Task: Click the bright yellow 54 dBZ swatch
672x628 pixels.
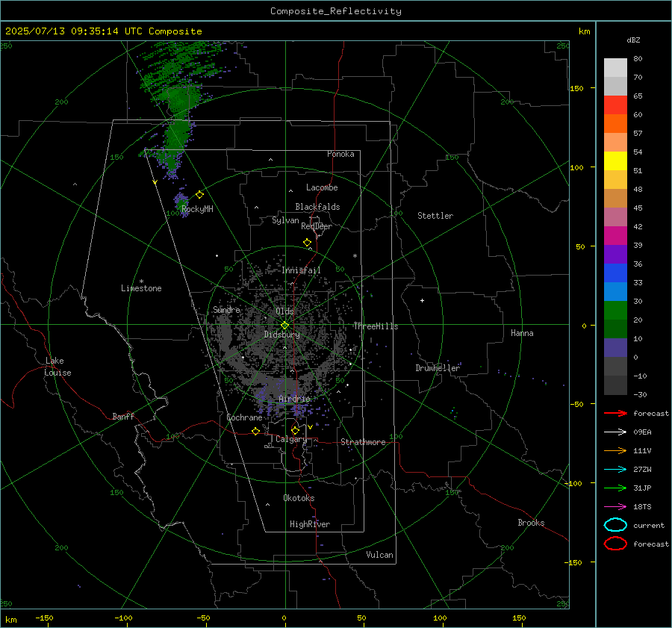Action: [615, 161]
